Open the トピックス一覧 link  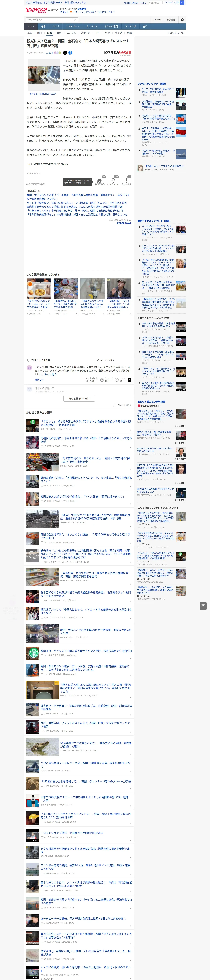(x=175, y=33)
